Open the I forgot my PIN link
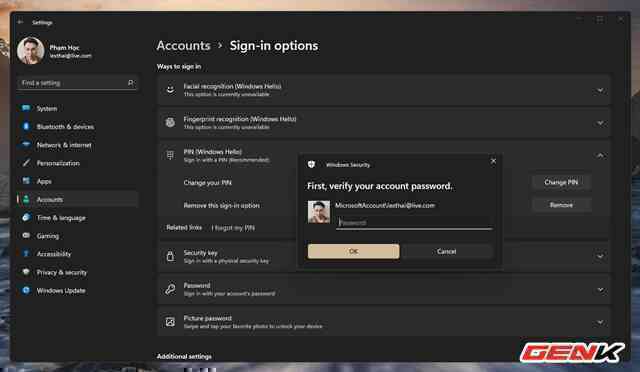 click(x=233, y=228)
